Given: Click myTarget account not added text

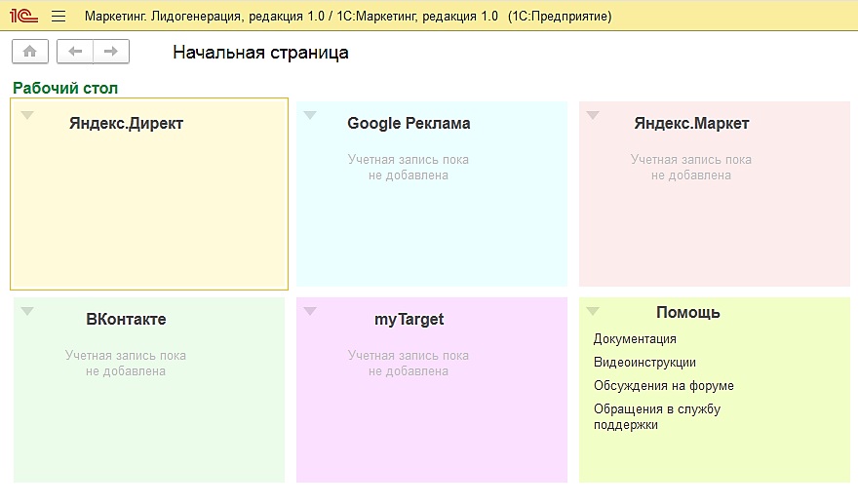Looking at the screenshot, I should tap(409, 364).
